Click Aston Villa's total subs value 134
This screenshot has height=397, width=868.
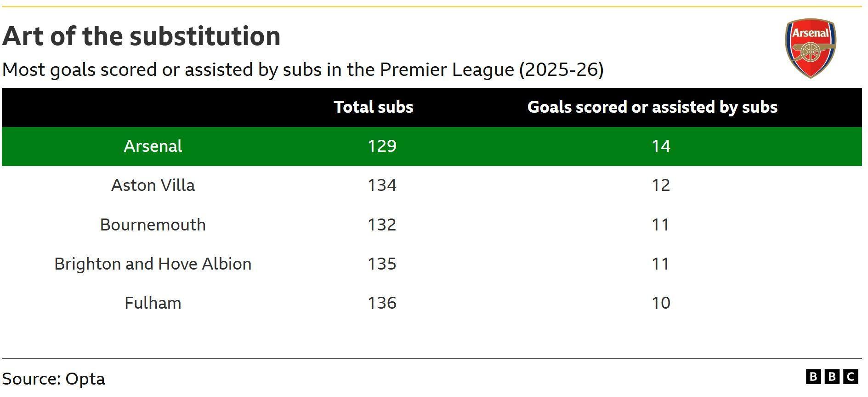point(382,185)
